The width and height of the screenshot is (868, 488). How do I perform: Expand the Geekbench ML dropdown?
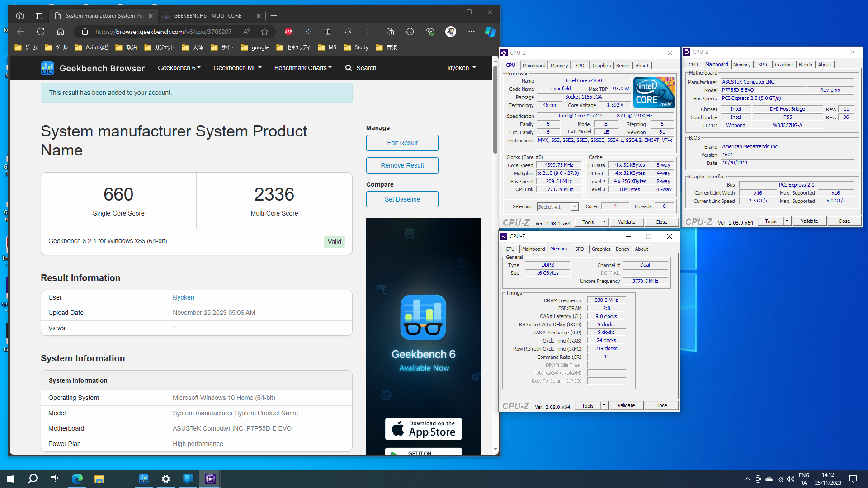(x=237, y=68)
